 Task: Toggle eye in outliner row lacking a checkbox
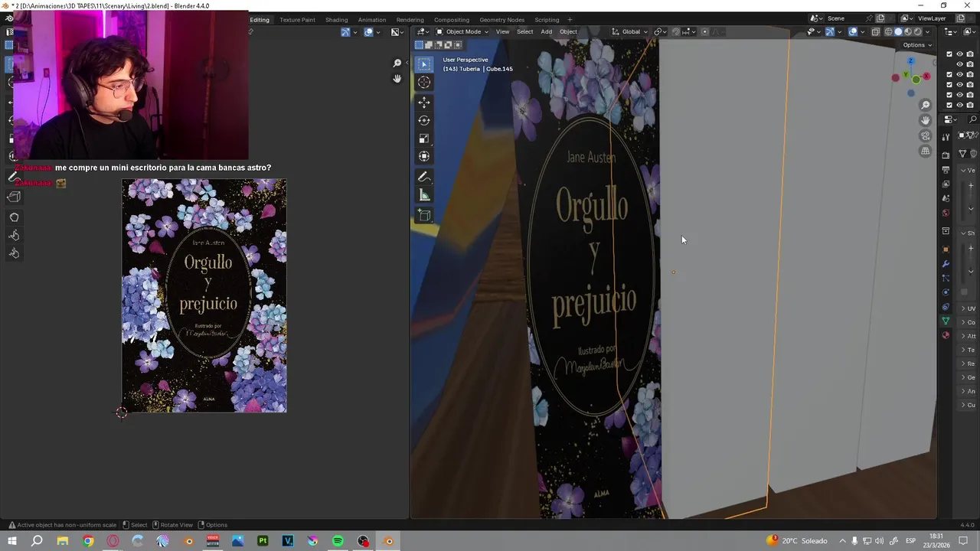pos(959,64)
